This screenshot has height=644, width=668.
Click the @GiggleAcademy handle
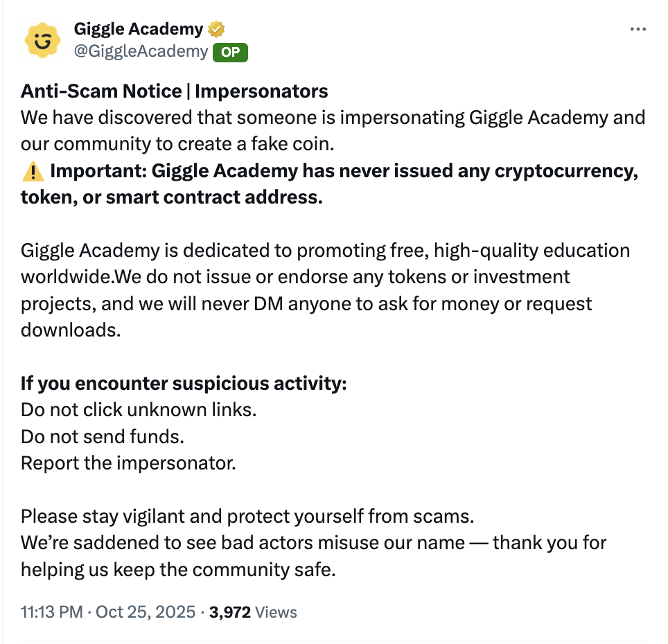(x=138, y=52)
